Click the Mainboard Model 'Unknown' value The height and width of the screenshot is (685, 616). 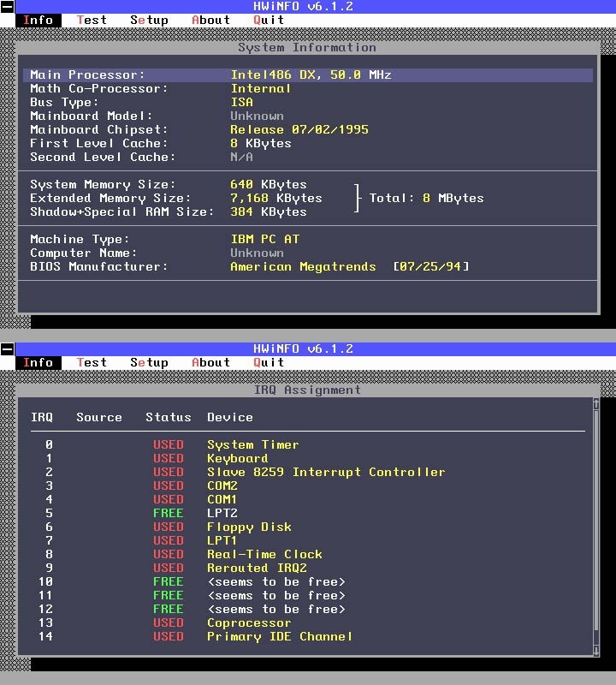258,116
